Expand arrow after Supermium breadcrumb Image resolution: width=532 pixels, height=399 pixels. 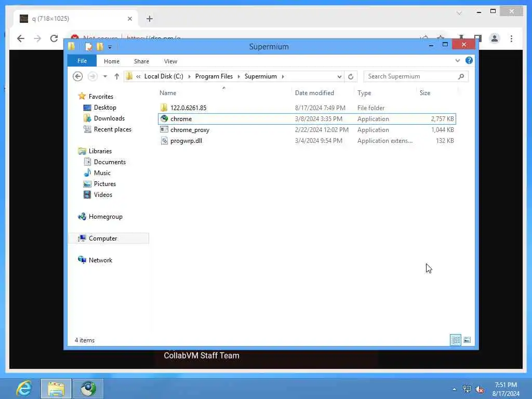point(283,77)
